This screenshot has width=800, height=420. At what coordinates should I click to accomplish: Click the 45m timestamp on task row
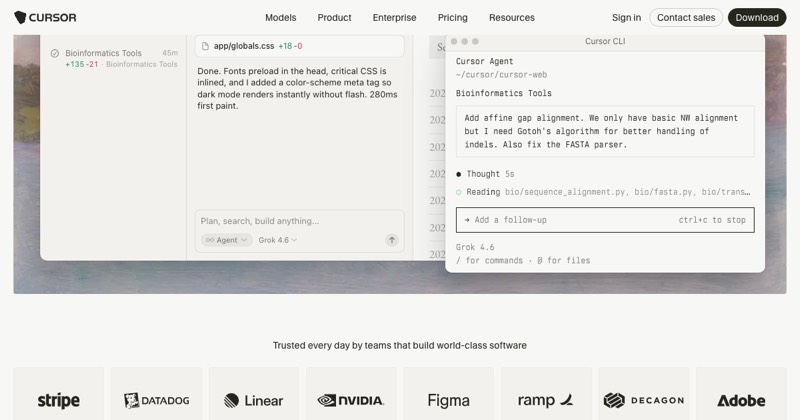click(170, 53)
